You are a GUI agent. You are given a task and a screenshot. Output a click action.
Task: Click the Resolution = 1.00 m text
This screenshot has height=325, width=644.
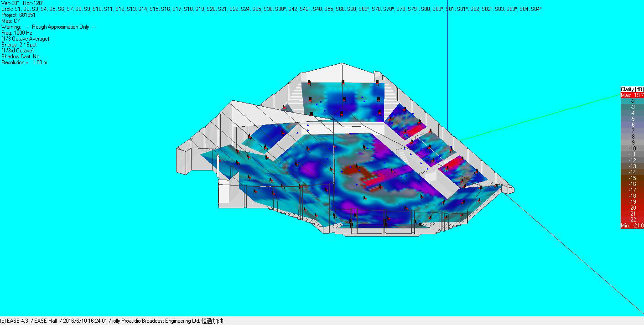point(24,62)
